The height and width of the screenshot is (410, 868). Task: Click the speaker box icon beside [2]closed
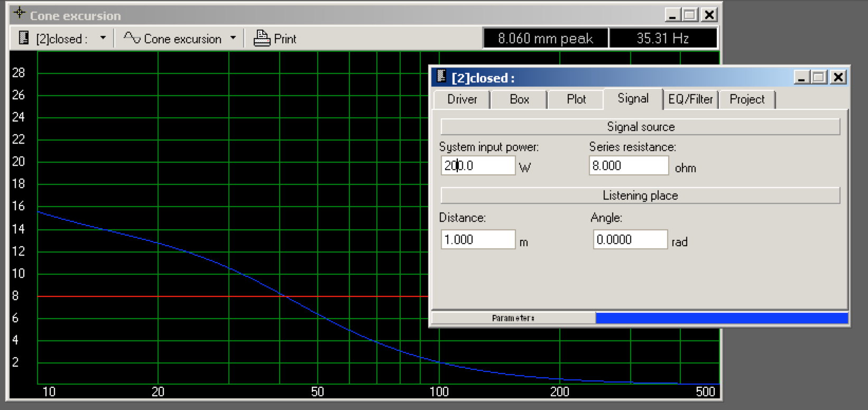coord(23,38)
